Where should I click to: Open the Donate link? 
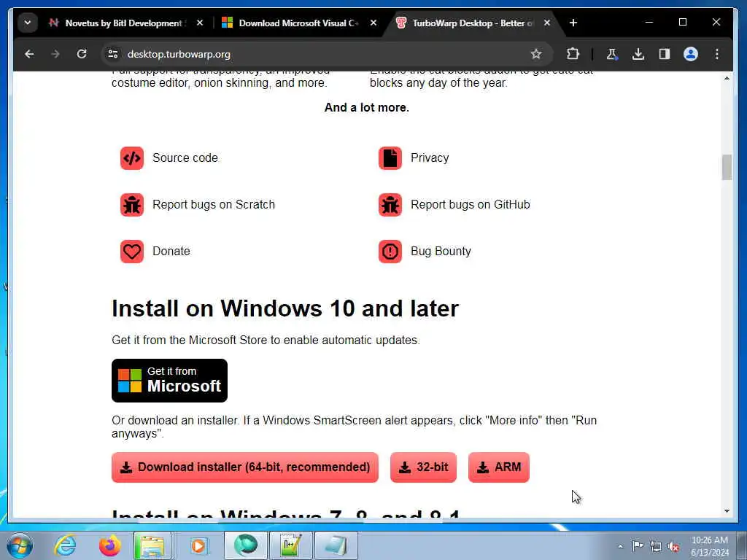(171, 252)
